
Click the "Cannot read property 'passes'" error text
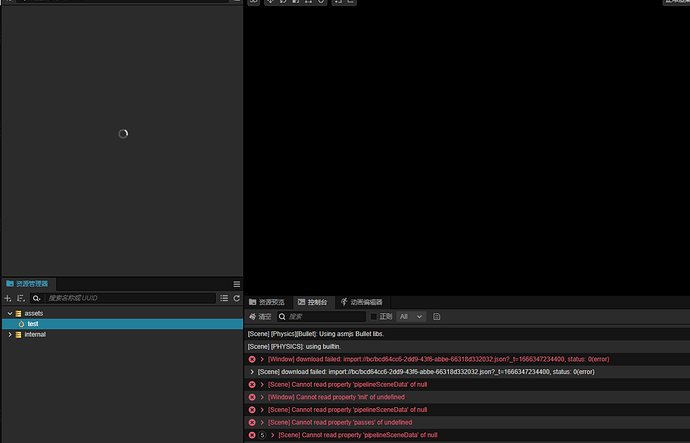click(340, 423)
